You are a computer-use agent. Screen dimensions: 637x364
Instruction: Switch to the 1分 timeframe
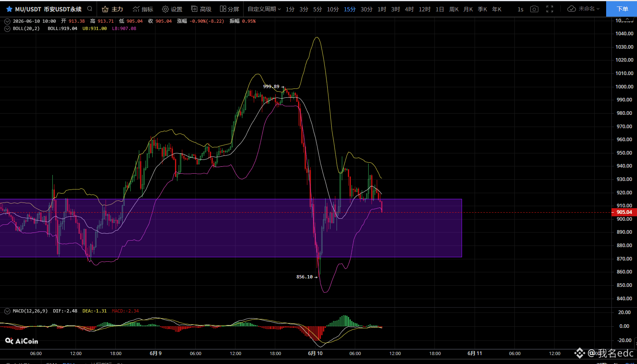tap(290, 9)
